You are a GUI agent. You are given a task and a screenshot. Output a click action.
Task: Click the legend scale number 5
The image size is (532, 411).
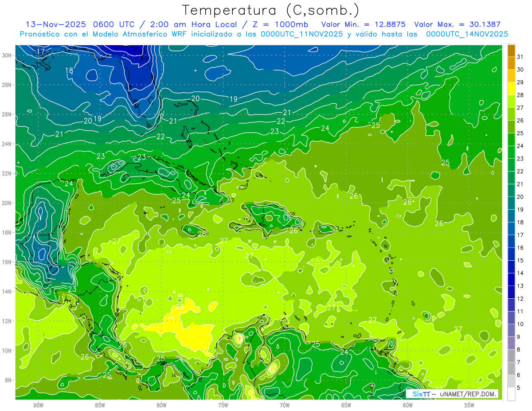click(519, 388)
